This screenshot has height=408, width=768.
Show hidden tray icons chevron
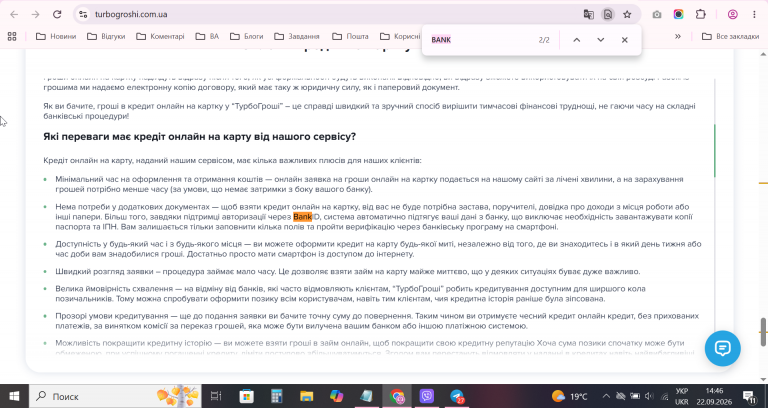click(x=606, y=396)
